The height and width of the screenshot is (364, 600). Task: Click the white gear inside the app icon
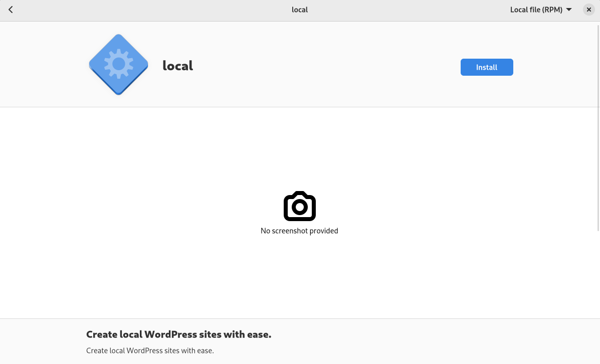119,63
